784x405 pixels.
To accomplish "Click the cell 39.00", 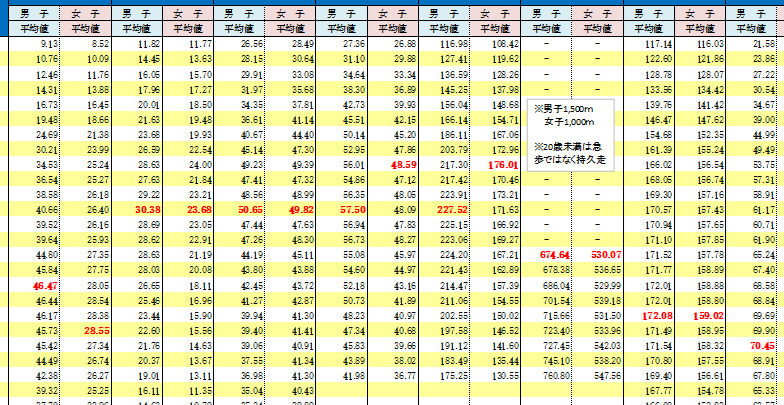I will (x=764, y=120).
